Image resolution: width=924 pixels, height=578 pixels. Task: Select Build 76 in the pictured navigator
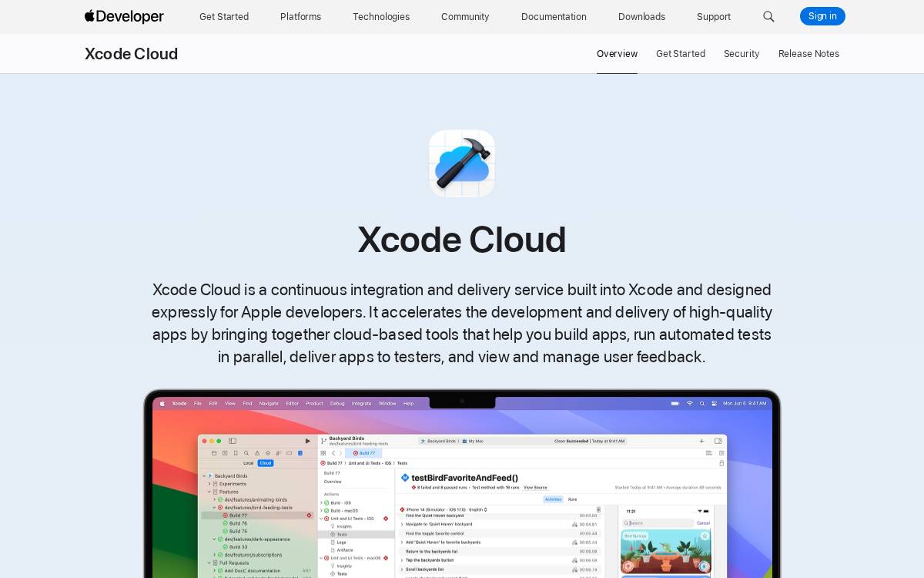pos(238,523)
